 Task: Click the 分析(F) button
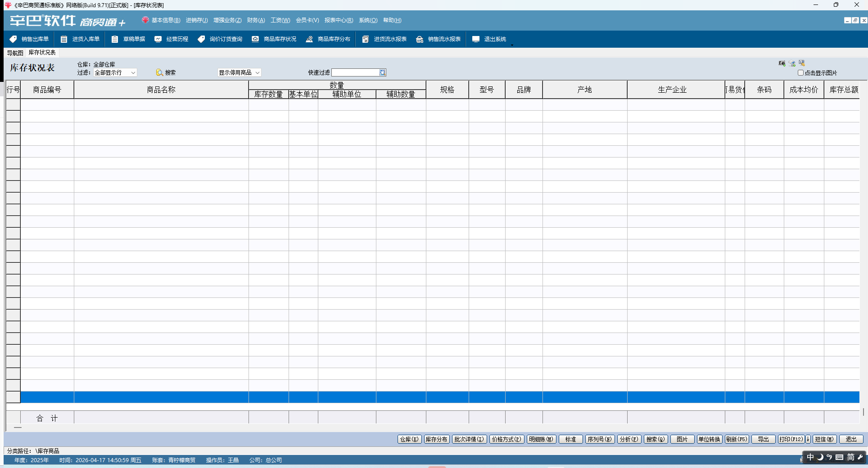629,439
